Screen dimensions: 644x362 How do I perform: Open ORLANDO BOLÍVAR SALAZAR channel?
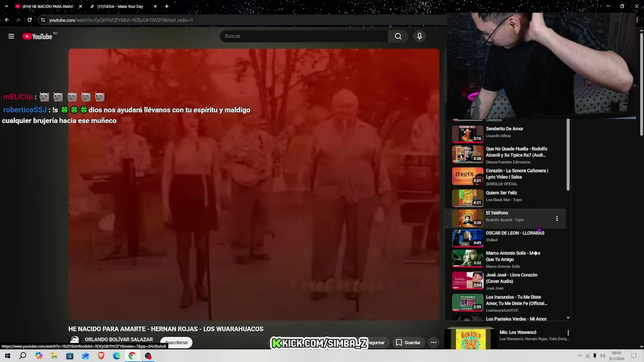pyautogui.click(x=119, y=339)
